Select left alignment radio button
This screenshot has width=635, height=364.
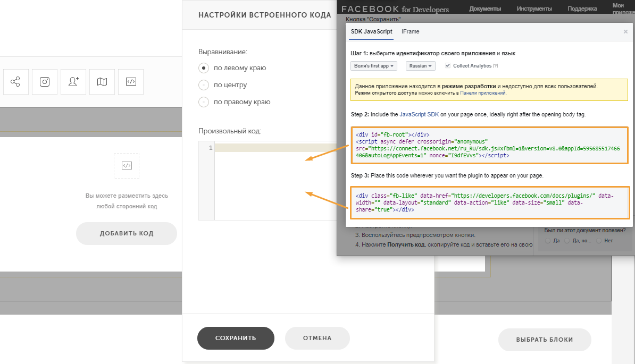[x=204, y=68]
